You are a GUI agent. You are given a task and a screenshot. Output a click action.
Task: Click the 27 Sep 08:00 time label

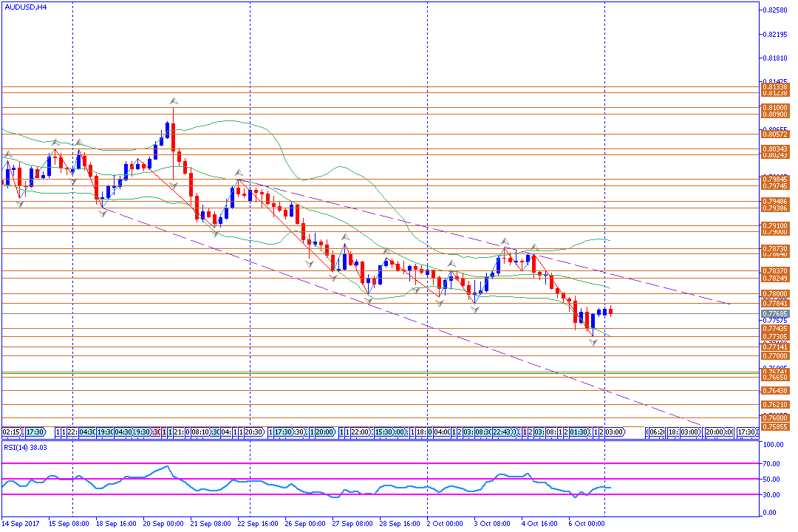(352, 524)
